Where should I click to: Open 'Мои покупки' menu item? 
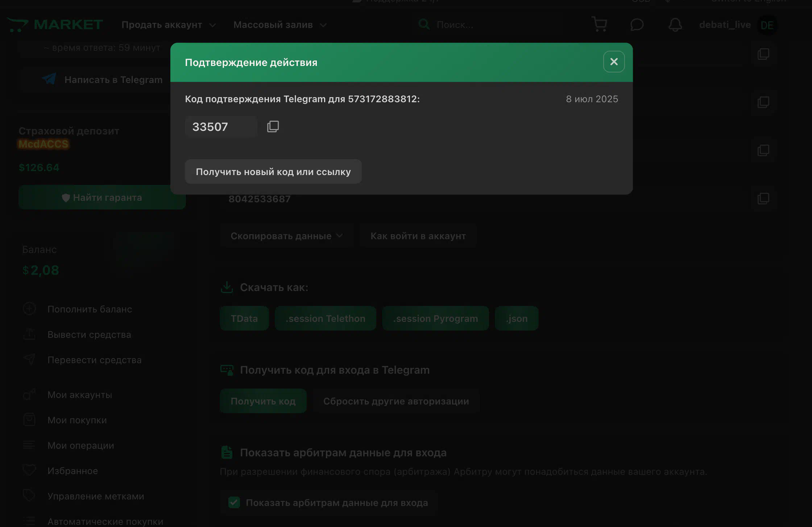coord(77,420)
